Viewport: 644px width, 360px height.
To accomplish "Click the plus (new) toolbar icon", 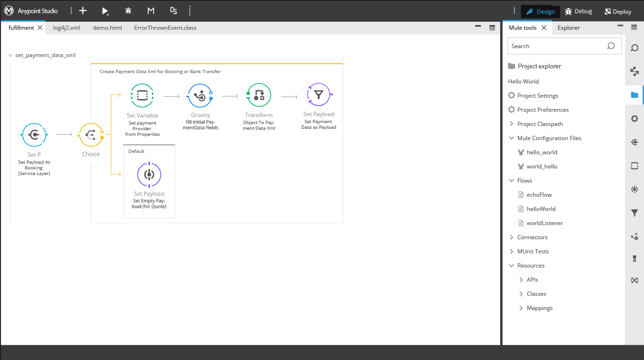I will point(83,11).
